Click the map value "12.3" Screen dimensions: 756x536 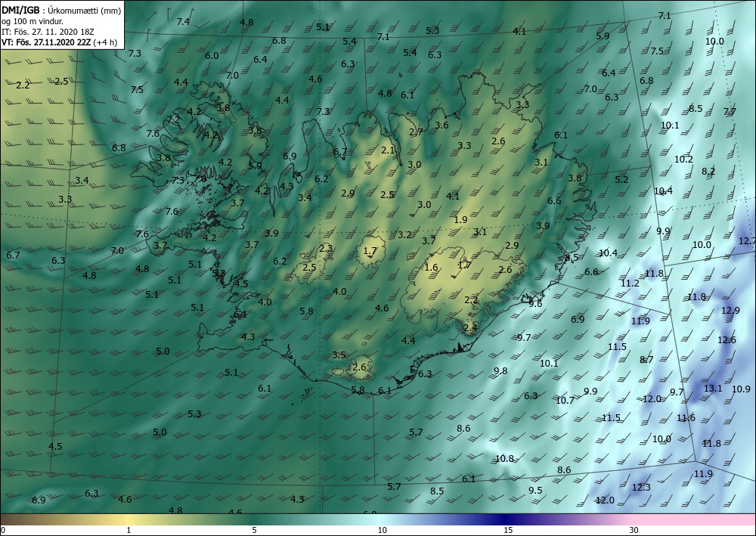[x=641, y=488]
